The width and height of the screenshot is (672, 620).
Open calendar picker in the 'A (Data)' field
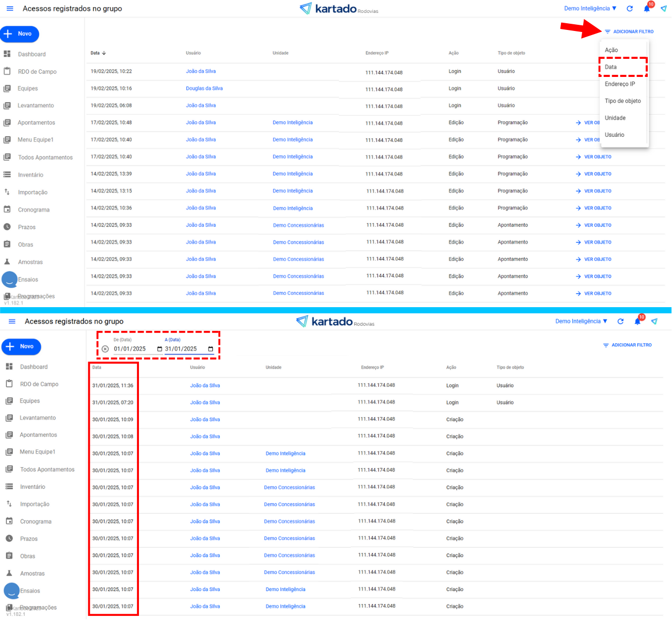click(x=211, y=349)
